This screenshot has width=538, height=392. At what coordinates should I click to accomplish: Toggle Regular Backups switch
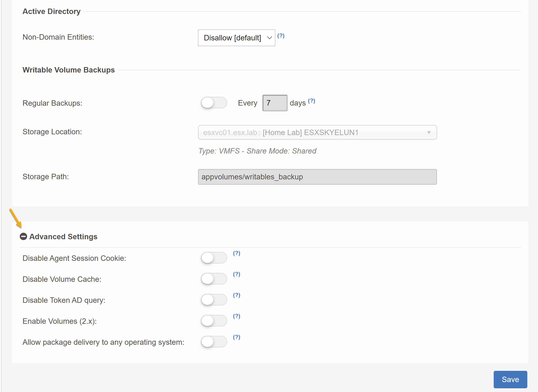click(214, 103)
